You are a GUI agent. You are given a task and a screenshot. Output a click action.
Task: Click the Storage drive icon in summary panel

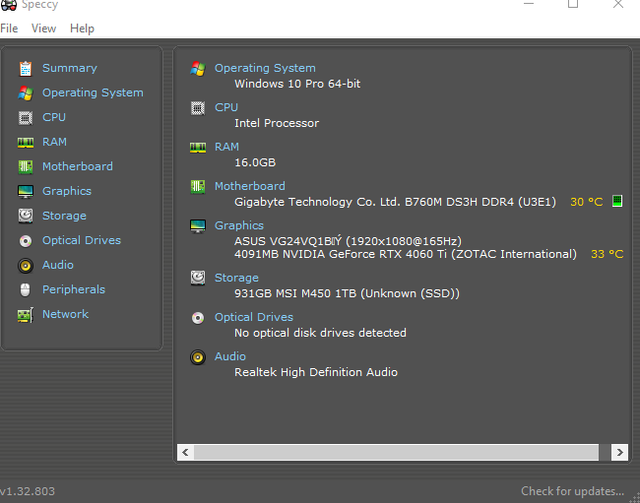(198, 278)
